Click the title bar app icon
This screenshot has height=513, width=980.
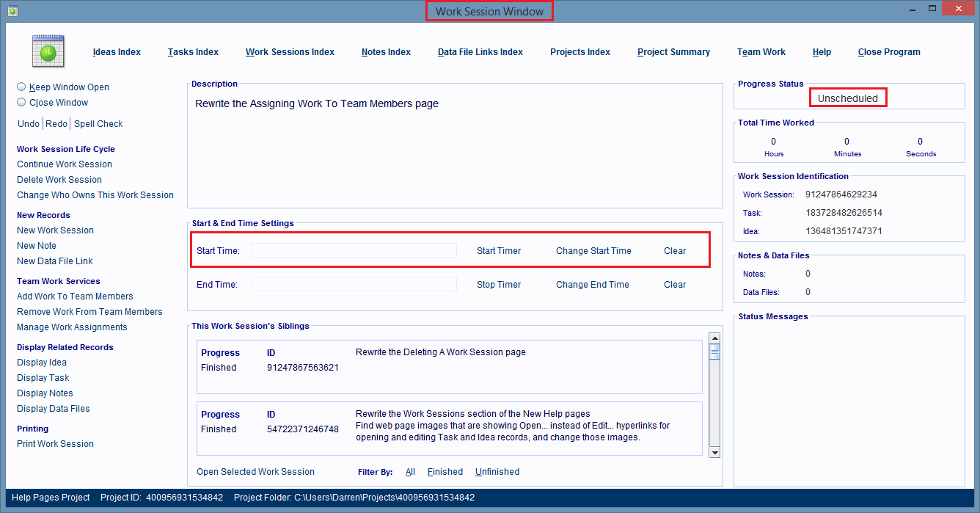coord(12,10)
